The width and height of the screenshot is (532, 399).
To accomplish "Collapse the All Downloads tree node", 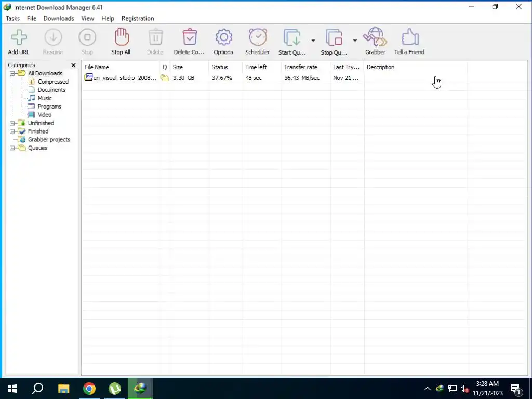I will (x=12, y=73).
